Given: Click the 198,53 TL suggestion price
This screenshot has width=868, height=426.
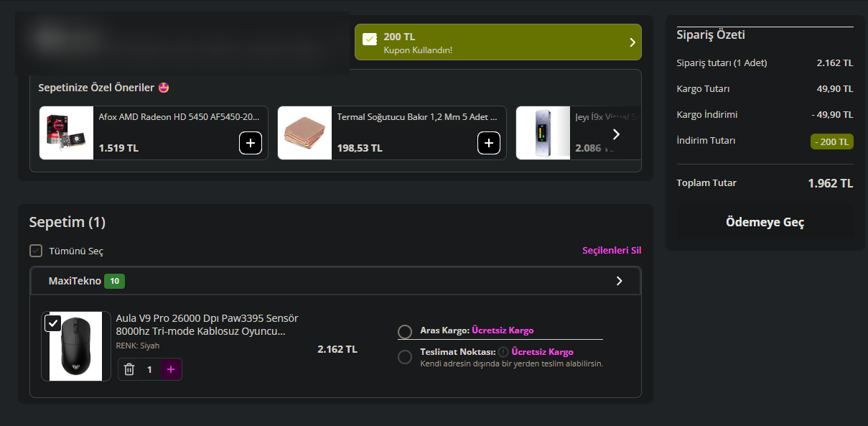Looking at the screenshot, I should pos(360,148).
